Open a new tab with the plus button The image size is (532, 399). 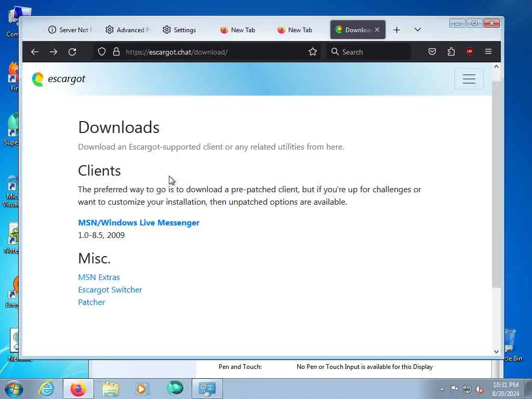click(396, 30)
